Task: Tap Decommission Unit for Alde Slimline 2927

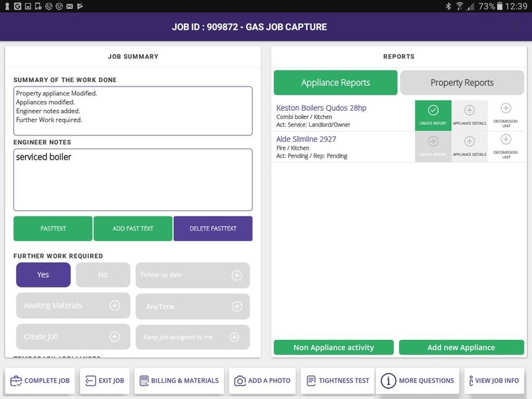Action: pos(505,146)
